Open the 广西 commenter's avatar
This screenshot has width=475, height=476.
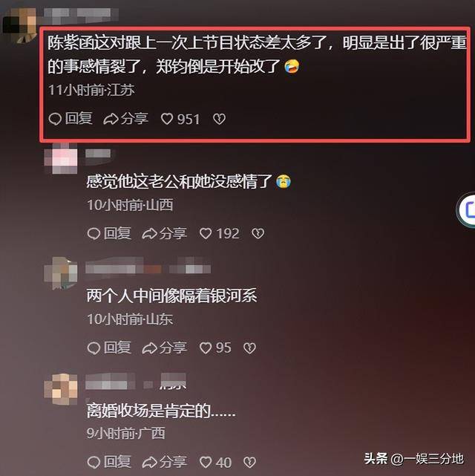click(61, 389)
